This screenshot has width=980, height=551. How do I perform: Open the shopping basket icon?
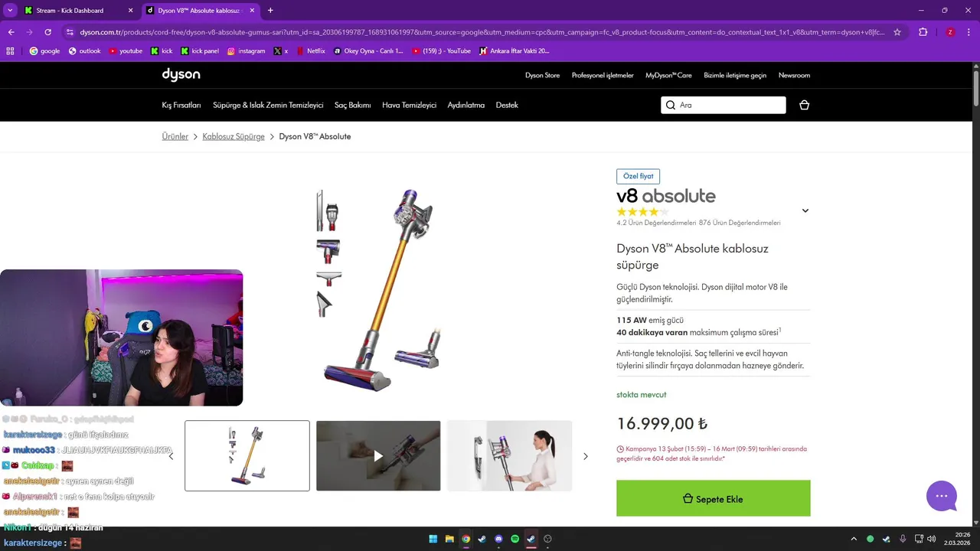click(x=804, y=105)
